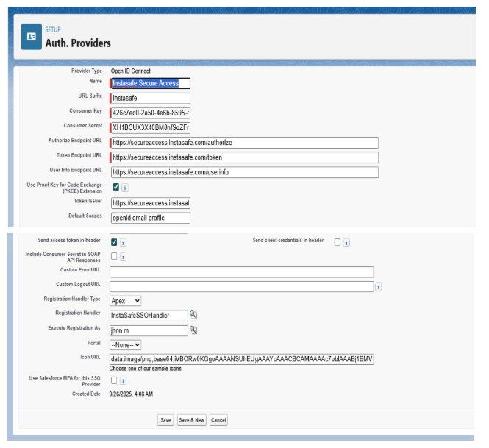Screen dimensions: 489x448
Task: Click the Save button
Action: coord(165,420)
